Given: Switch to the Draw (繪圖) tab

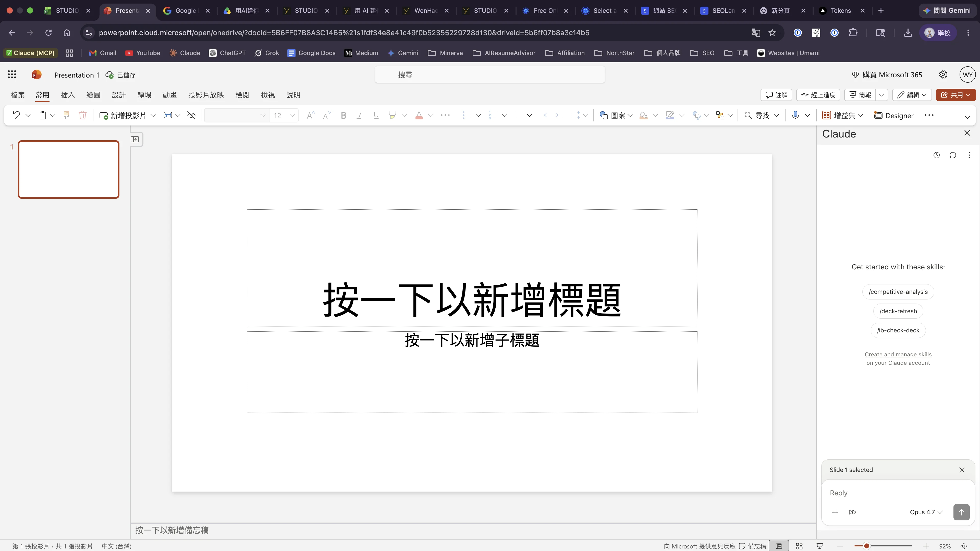Looking at the screenshot, I should coord(93,95).
